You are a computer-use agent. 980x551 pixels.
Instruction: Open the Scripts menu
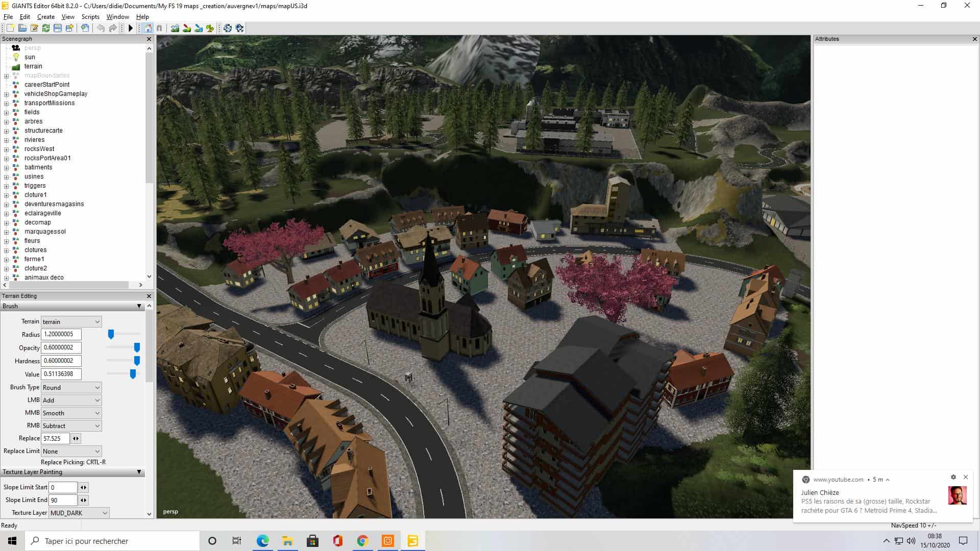[90, 17]
